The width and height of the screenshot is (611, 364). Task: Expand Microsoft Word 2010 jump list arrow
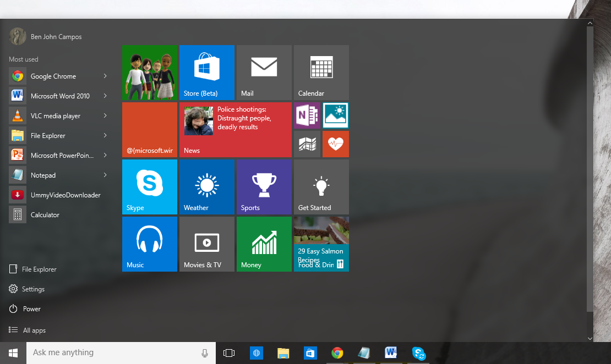tap(105, 96)
